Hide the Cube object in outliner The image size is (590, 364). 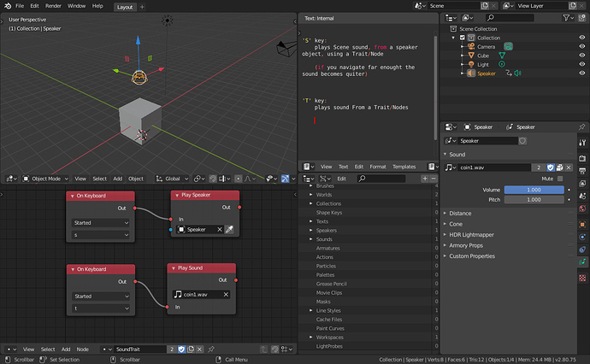click(581, 56)
